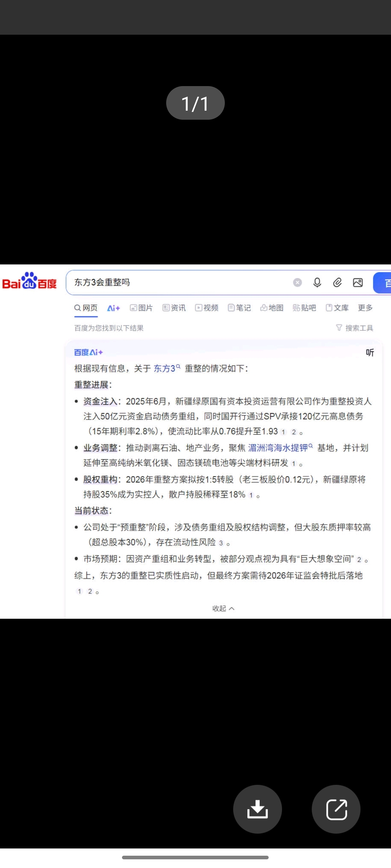391x868 pixels.
Task: Tap the bottom home gesture bar
Action: [x=195, y=857]
